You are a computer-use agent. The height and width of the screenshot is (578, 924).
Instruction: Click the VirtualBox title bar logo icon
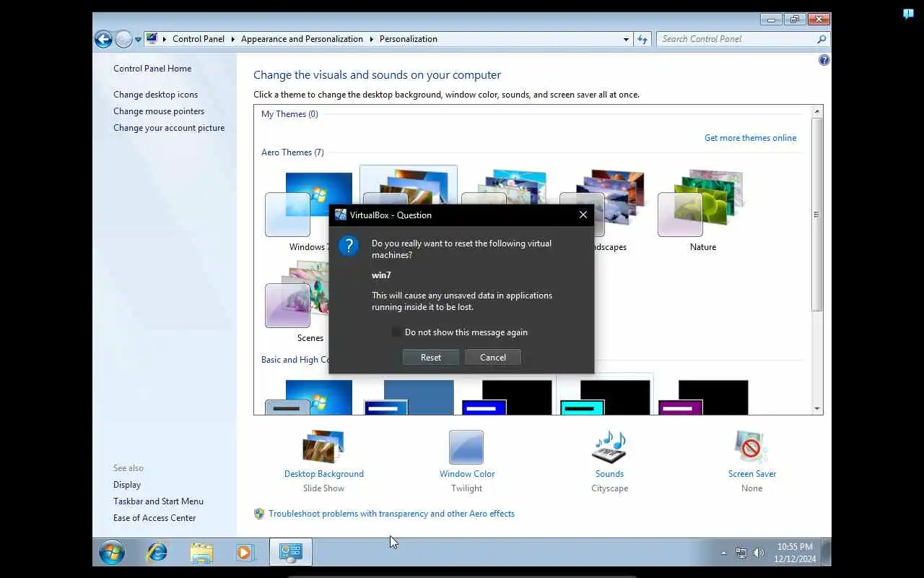tap(341, 215)
